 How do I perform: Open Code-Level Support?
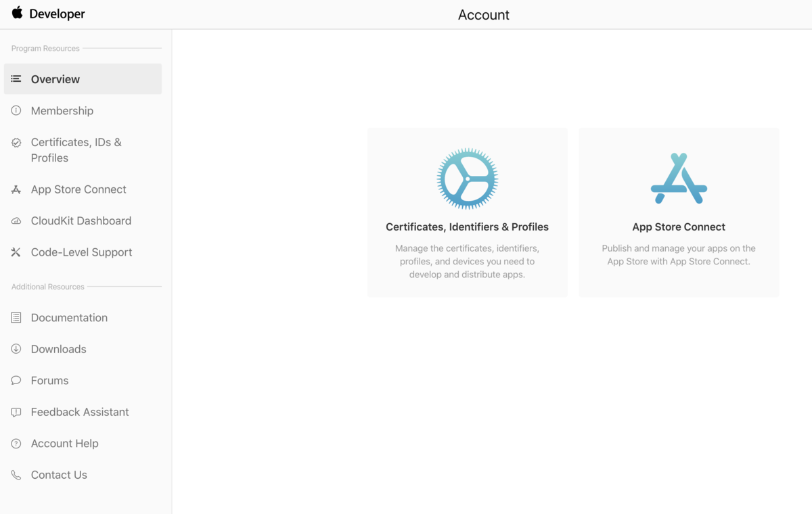click(81, 252)
